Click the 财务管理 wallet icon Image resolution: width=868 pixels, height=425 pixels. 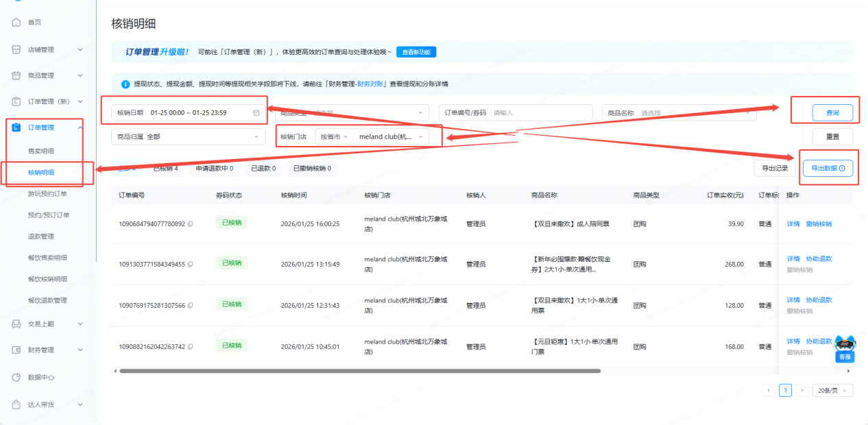pyautogui.click(x=16, y=350)
